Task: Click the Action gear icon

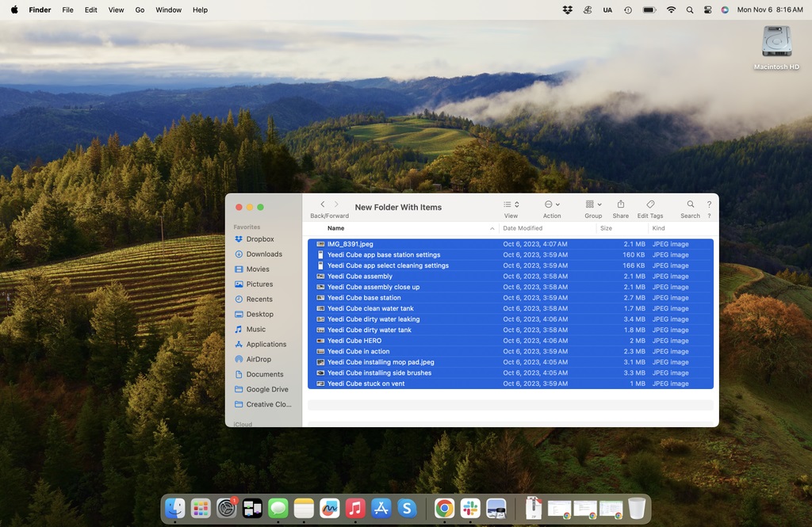Action: (x=550, y=204)
